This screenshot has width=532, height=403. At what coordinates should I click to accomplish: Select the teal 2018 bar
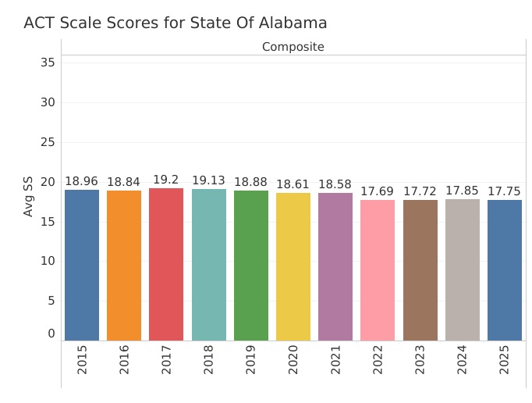click(208, 265)
